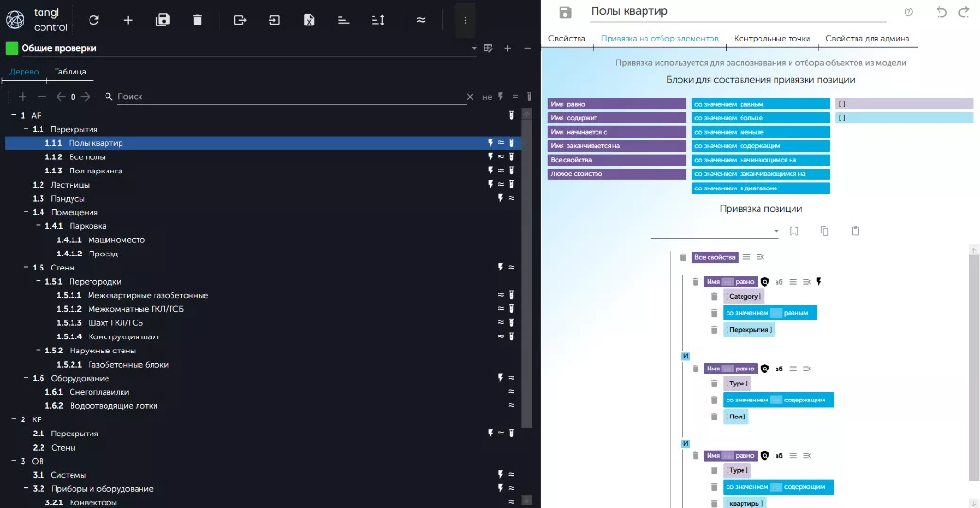980x508 pixels.
Task: Save Полы квартир with the floppy disk icon
Action: tap(565, 12)
